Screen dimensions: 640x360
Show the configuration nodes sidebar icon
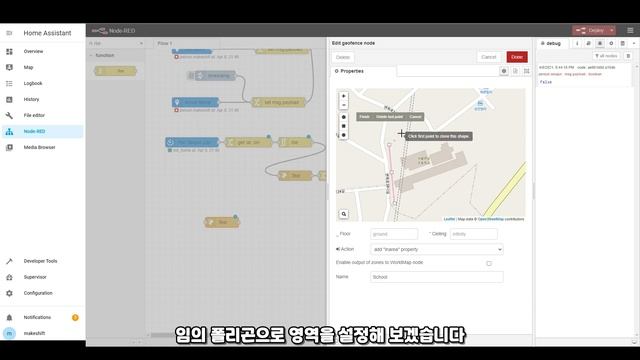611,43
